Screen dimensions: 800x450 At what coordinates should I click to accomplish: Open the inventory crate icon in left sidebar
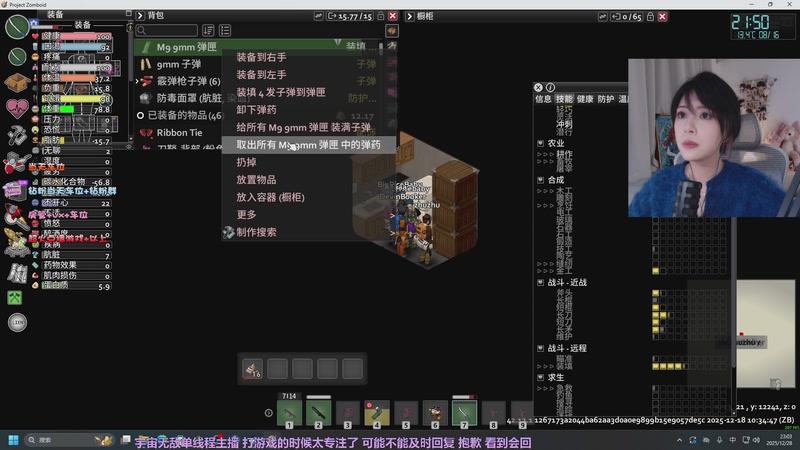tap(17, 82)
